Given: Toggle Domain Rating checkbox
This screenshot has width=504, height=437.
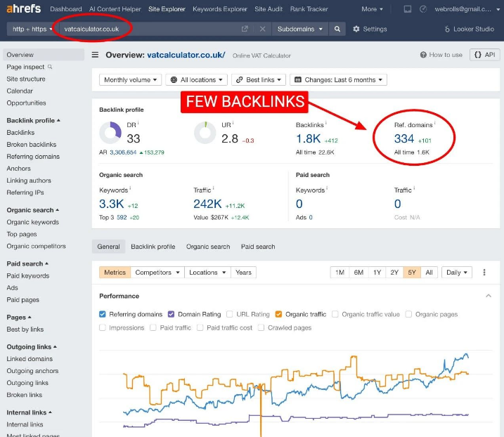Looking at the screenshot, I should coord(171,314).
